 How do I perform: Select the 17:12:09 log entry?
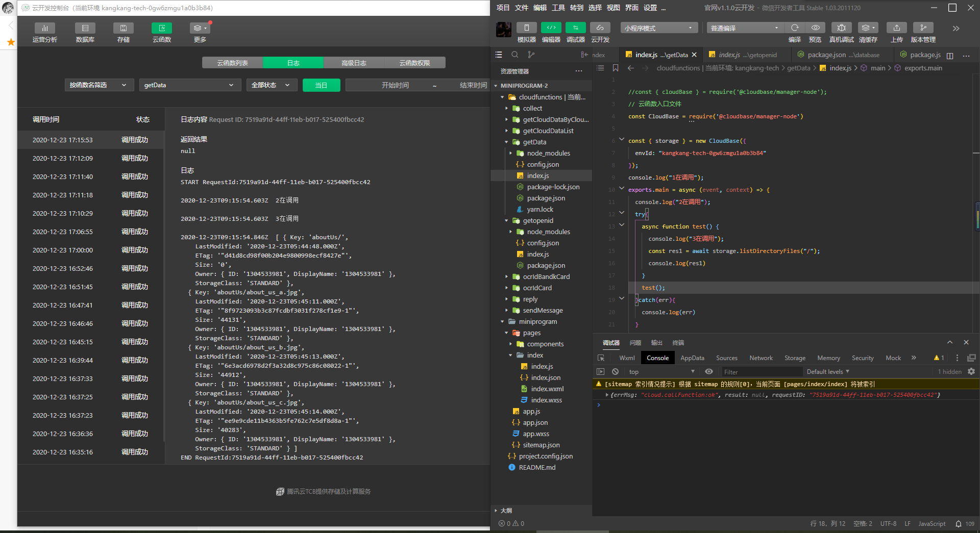91,158
